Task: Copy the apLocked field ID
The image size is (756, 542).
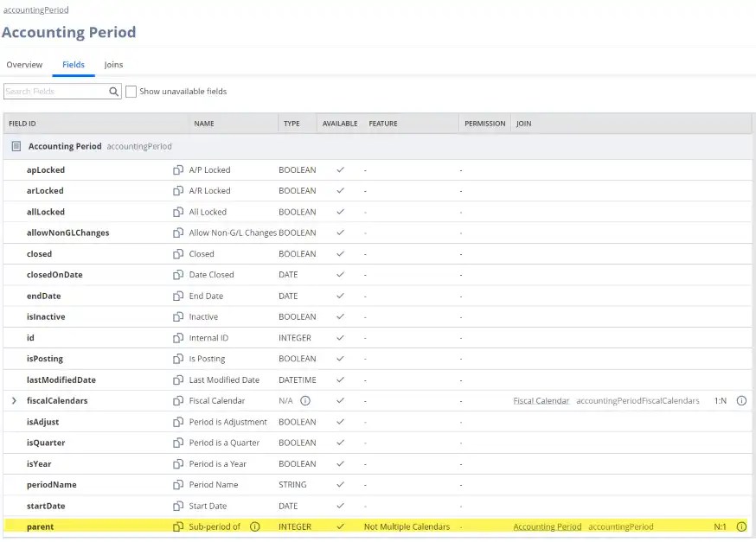Action: (178, 170)
